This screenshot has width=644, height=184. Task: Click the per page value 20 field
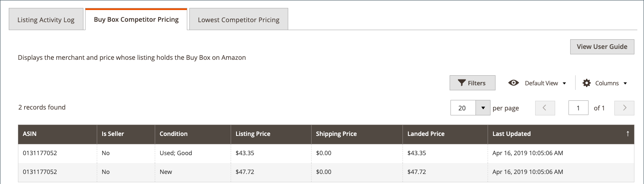pos(463,108)
